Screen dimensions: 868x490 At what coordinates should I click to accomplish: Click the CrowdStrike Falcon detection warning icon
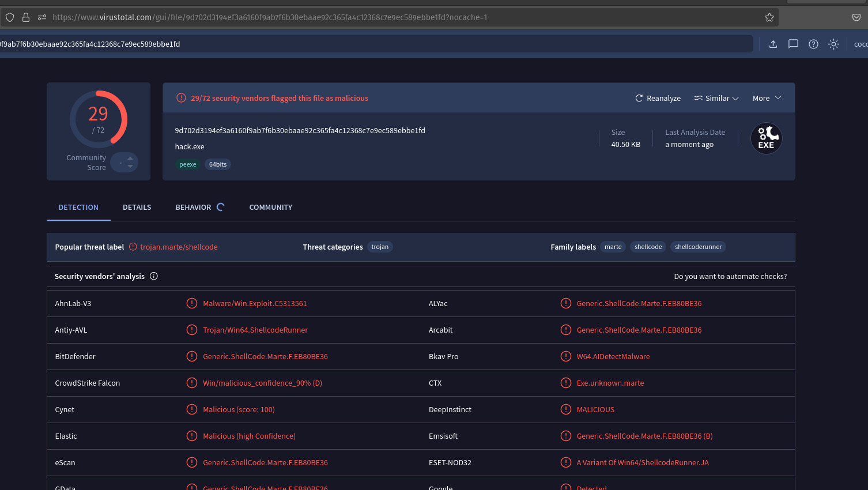coord(192,383)
